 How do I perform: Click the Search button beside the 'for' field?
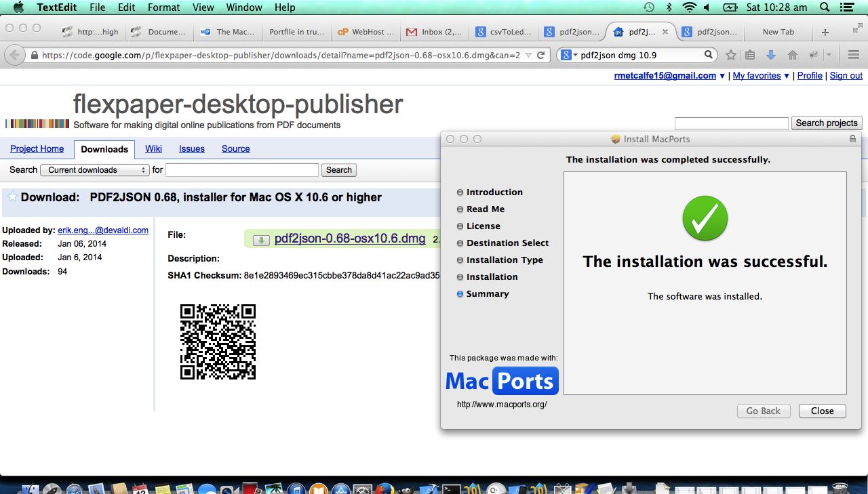[x=339, y=170]
